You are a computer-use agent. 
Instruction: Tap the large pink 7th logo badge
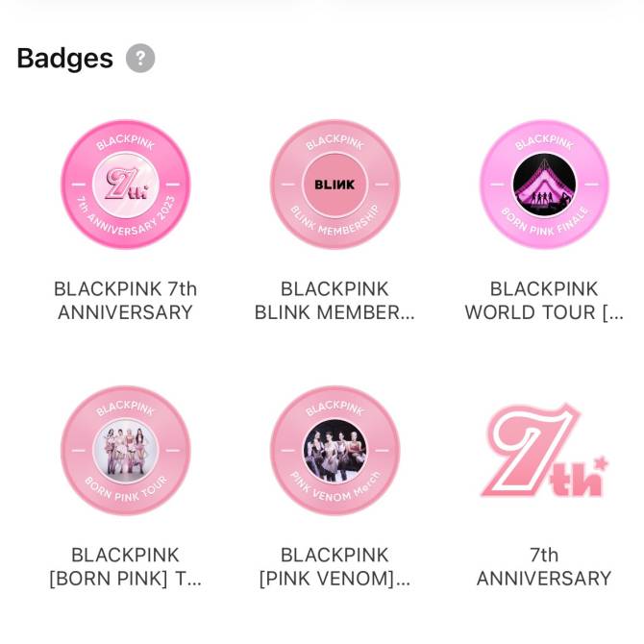coord(544,450)
